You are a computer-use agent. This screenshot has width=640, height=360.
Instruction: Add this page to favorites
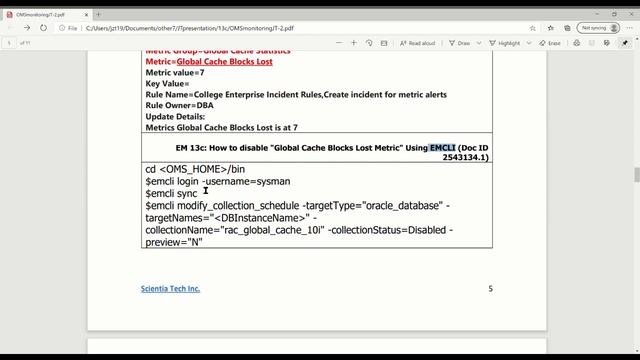(x=533, y=28)
